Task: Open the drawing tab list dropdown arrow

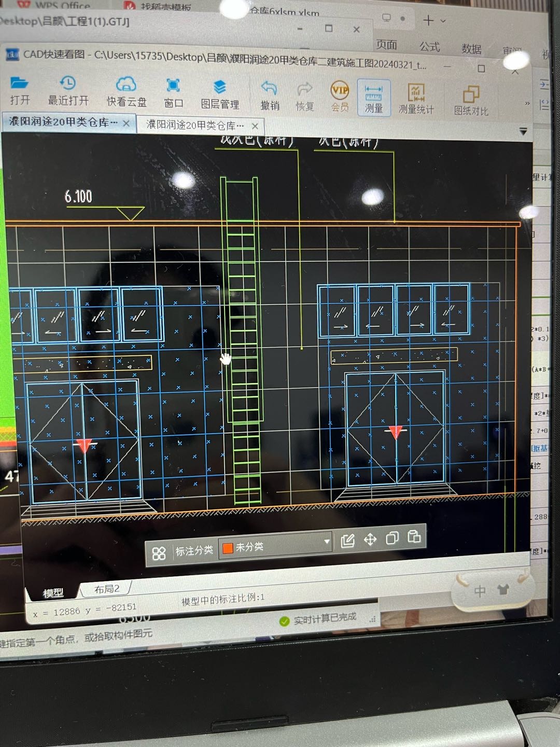Action: tap(523, 132)
